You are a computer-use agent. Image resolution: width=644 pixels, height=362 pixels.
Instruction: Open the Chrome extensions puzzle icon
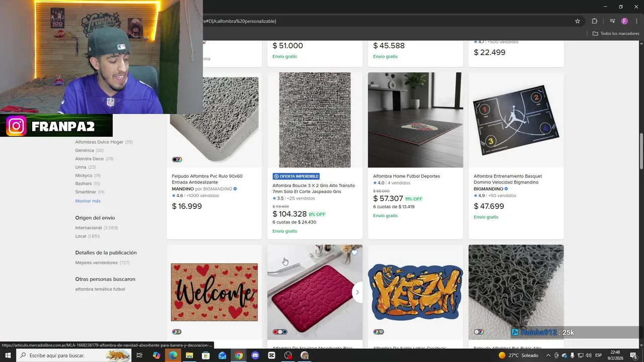(x=594, y=21)
